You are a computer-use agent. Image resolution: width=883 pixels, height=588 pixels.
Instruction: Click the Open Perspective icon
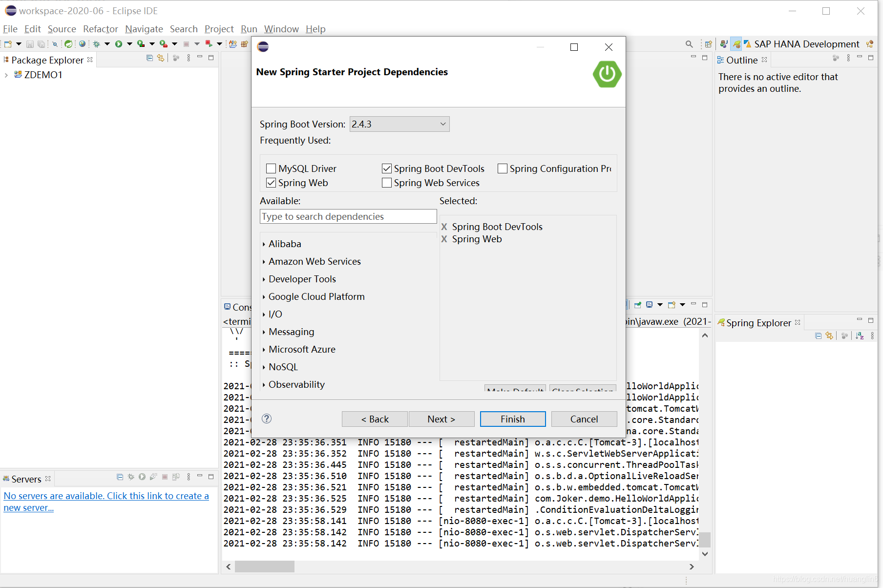click(709, 44)
